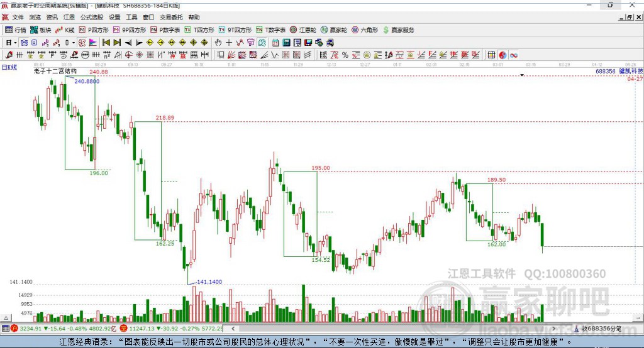The width and height of the screenshot is (644, 348).
Task: Click the red crosshair circle icon
Action: (x=128, y=55)
